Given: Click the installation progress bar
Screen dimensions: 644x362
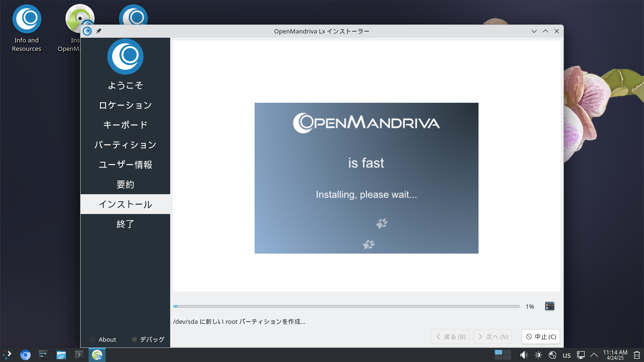Looking at the screenshot, I should 347,306.
